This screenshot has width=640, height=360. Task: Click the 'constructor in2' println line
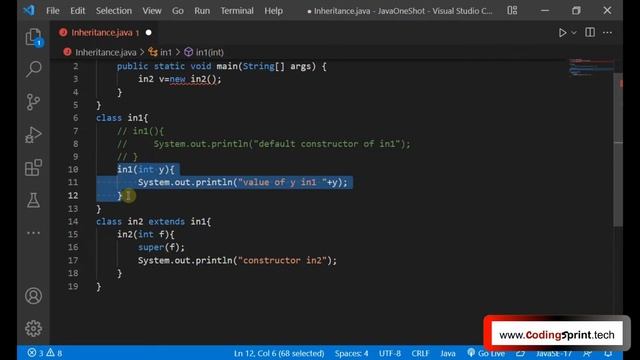(x=237, y=260)
